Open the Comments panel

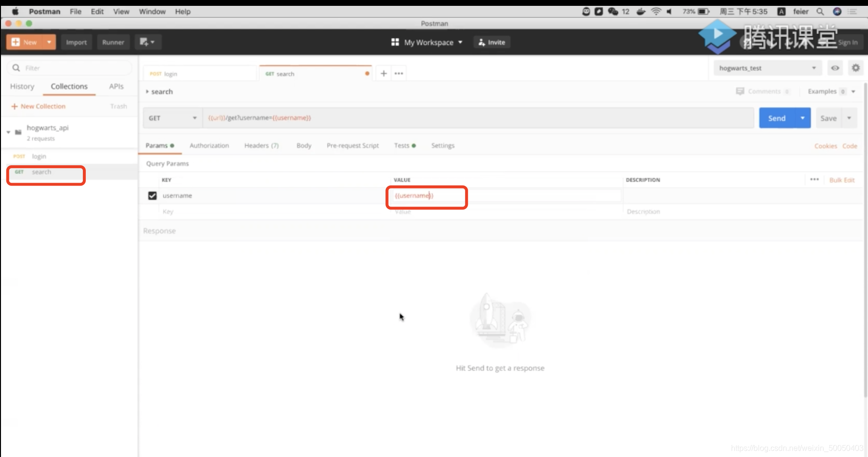763,92
